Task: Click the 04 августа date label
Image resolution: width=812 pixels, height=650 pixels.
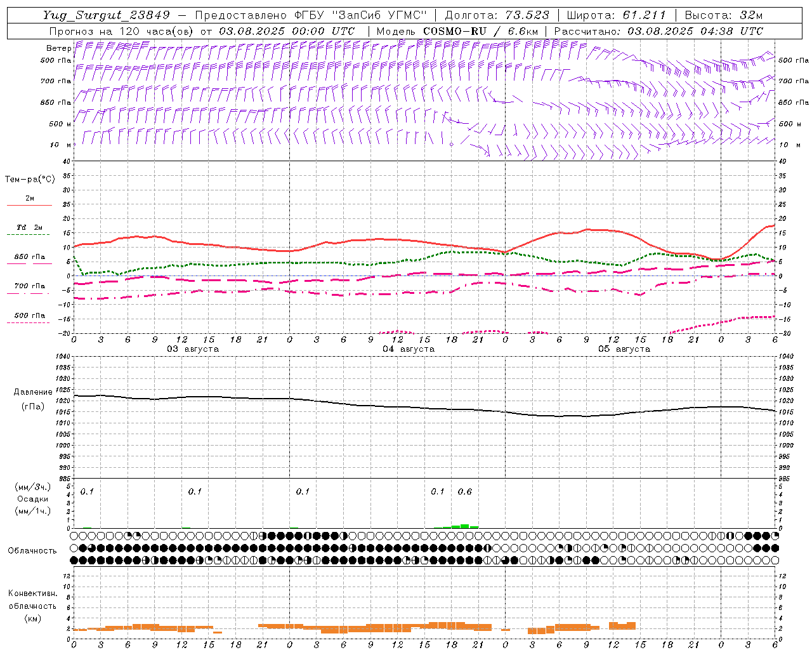Action: pyautogui.click(x=409, y=349)
